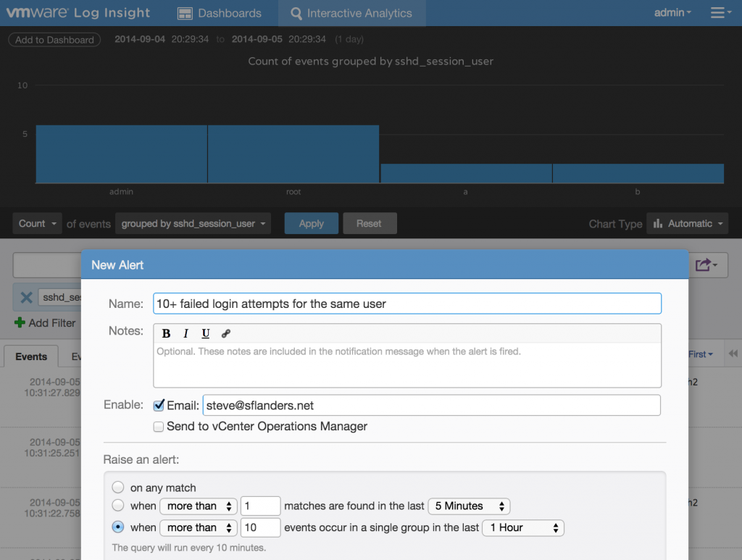Click the Italic formatting icon in Notes
This screenshot has height=560, width=742.
185,333
